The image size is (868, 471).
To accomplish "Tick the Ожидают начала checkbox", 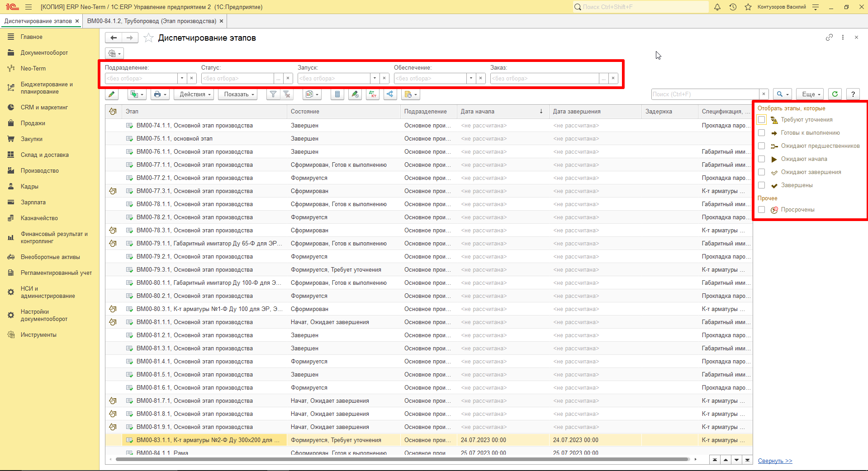I will (762, 159).
